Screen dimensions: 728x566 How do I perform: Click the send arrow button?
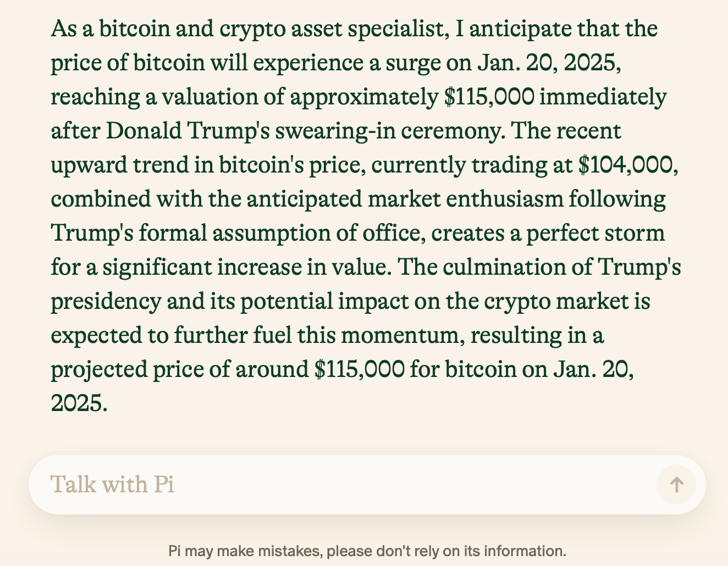676,485
